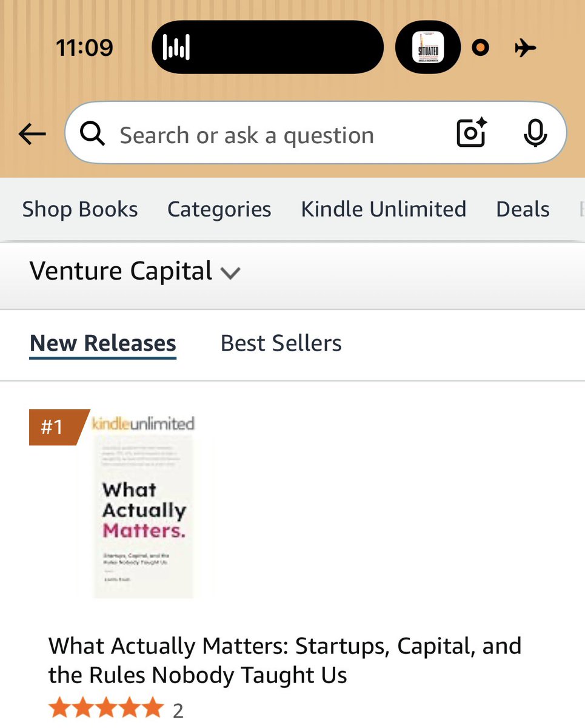The height and width of the screenshot is (728, 585).
Task: Open the Categories menu item
Action: pyautogui.click(x=219, y=209)
